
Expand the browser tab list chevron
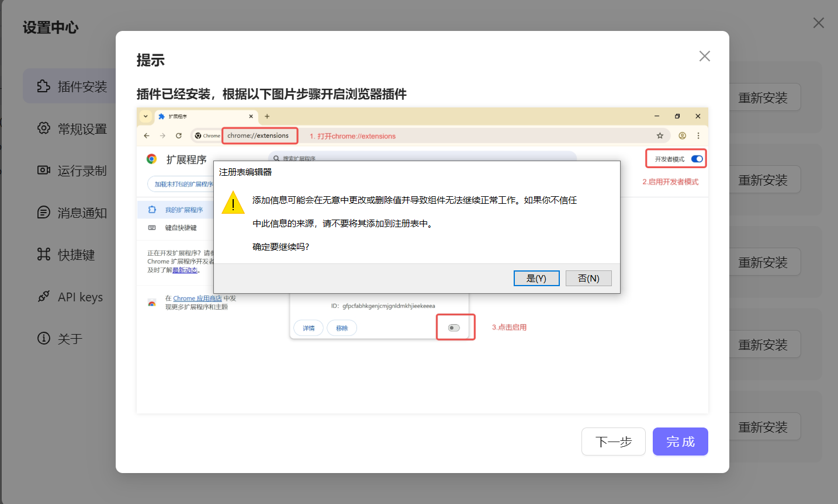coord(146,116)
